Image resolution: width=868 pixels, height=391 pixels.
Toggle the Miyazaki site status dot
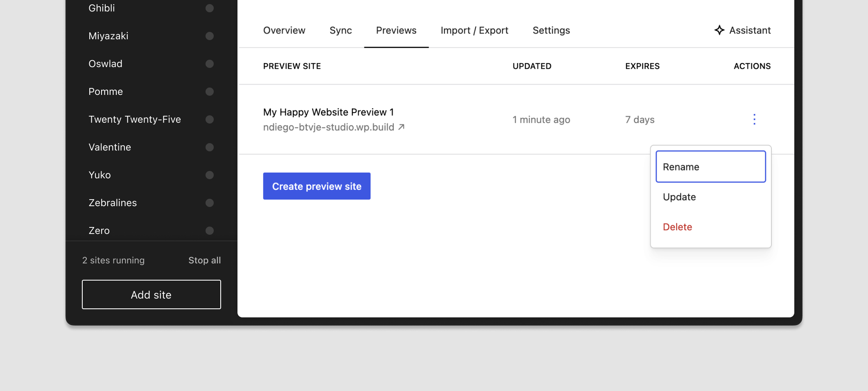[210, 36]
